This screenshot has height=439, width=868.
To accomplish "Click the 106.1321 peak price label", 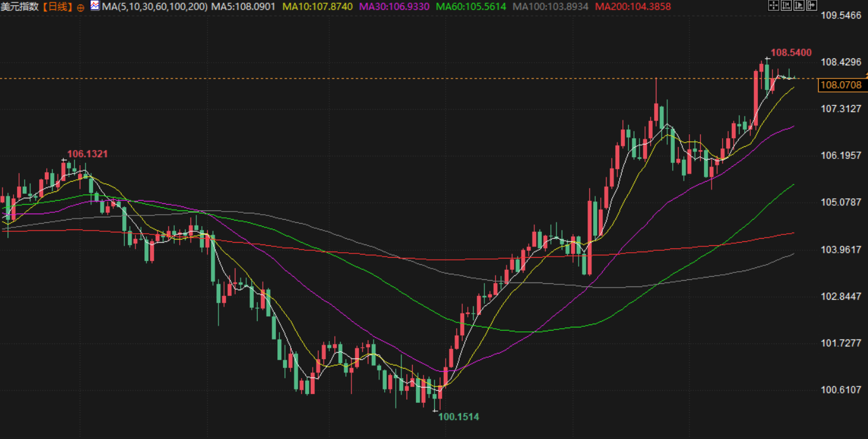I will [87, 154].
